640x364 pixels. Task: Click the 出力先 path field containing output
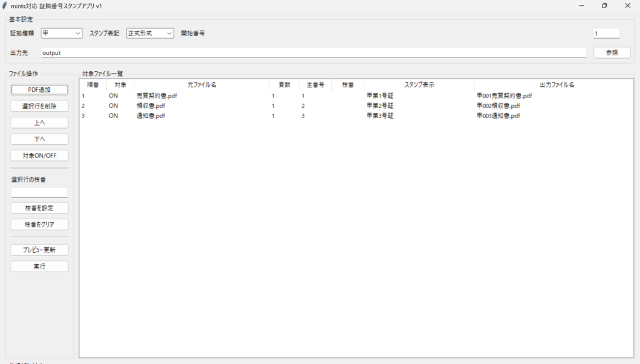313,53
